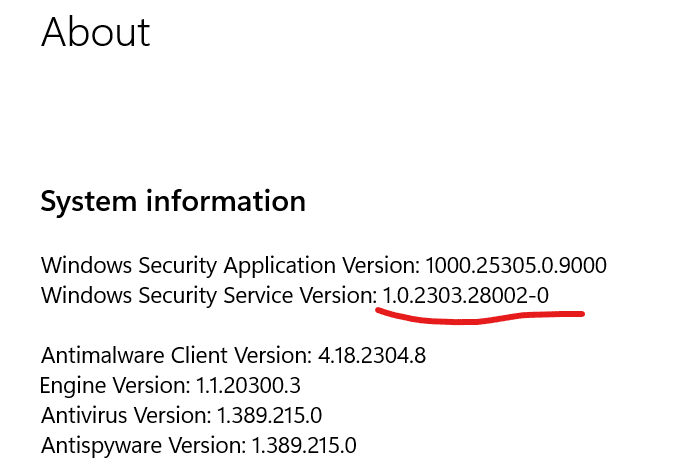Click Antimalware Client Version label
Viewport: 688px width, 472px height.
click(176, 355)
